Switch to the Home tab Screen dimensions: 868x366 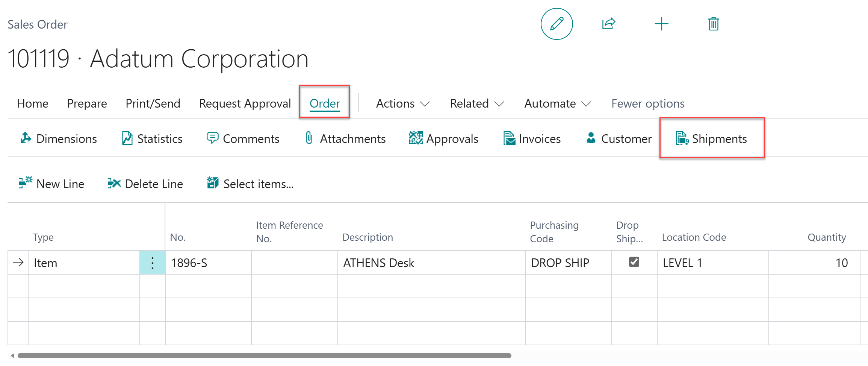coord(32,103)
